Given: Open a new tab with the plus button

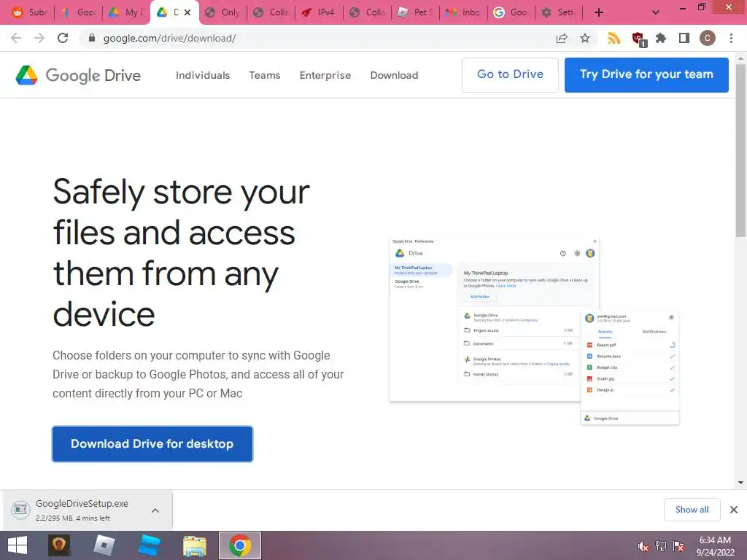Looking at the screenshot, I should 599,12.
